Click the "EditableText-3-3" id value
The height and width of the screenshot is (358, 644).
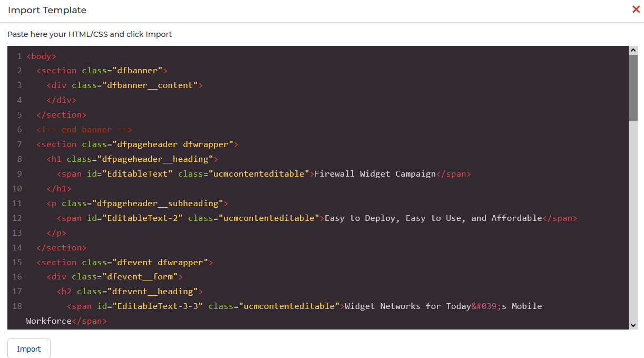[x=158, y=306]
